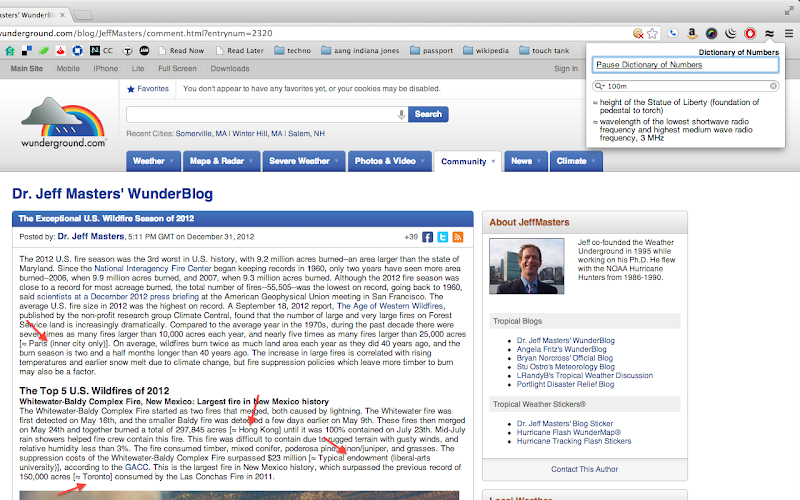Open the blue Chase bookmark icon
Screen dimensions: 800x500
[x=77, y=51]
